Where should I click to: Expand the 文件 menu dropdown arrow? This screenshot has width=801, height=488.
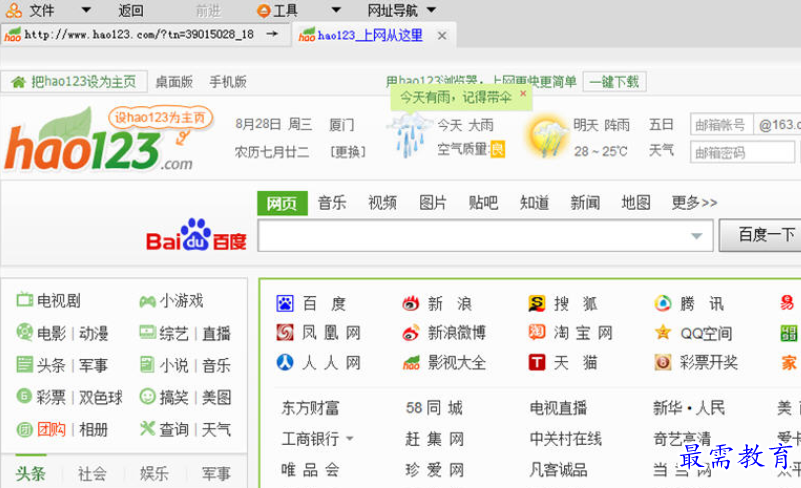tap(86, 10)
